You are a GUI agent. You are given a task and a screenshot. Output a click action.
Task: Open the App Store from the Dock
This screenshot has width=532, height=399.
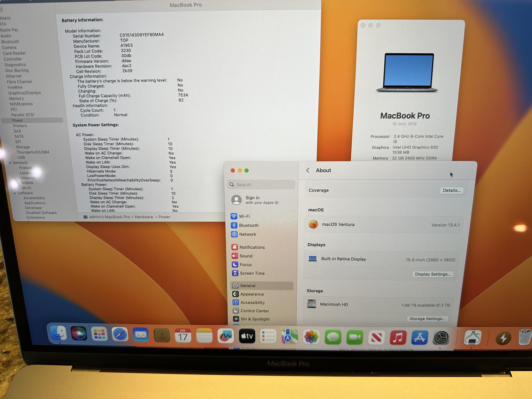coord(419,338)
